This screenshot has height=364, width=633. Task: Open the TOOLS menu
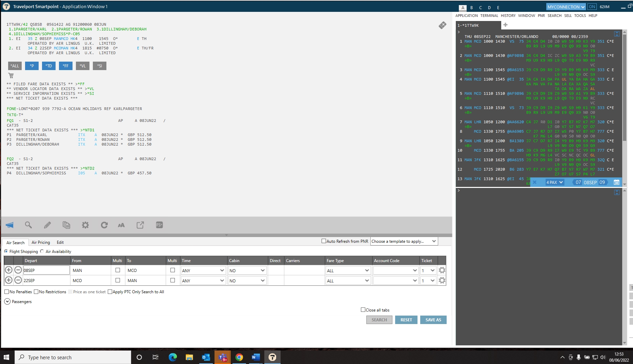(580, 16)
